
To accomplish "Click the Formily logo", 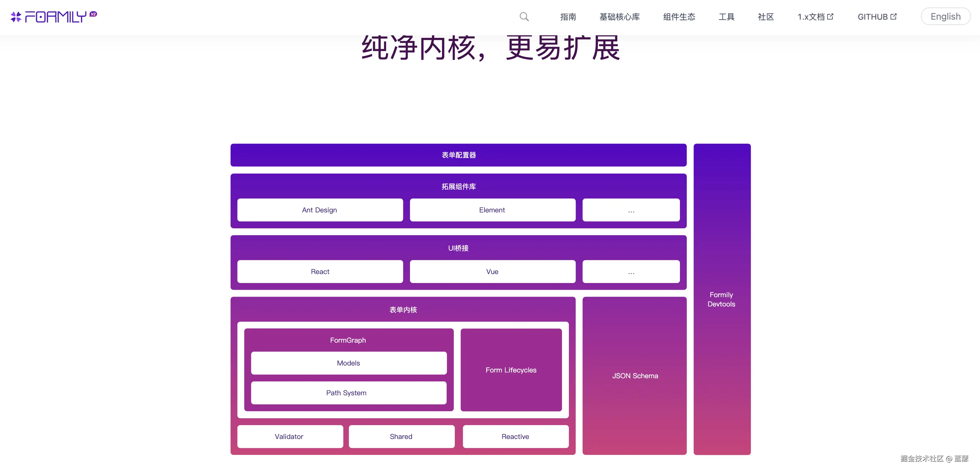I will 49,17.
